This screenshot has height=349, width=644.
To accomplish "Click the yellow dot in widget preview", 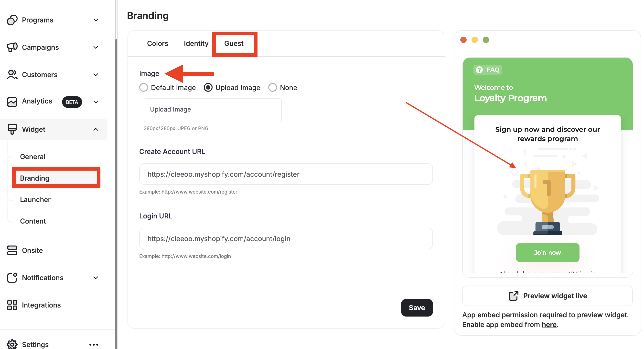I will point(474,40).
